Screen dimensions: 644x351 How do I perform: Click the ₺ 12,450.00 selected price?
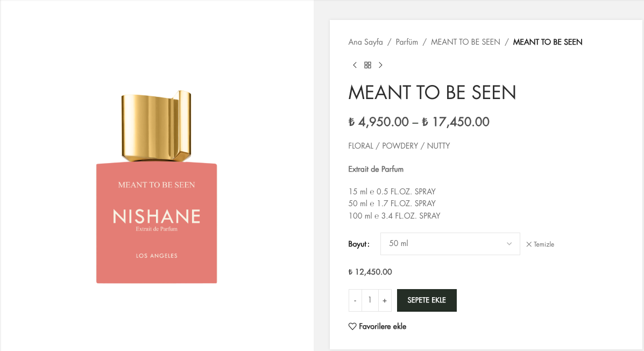point(370,272)
